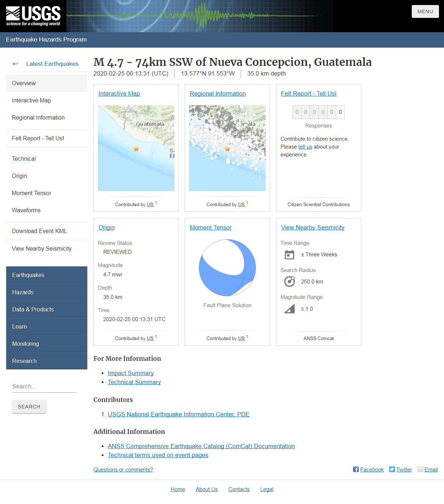Image resolution: width=444 pixels, height=504 pixels.
Task: Click the Search Radius target icon
Action: pyautogui.click(x=289, y=282)
